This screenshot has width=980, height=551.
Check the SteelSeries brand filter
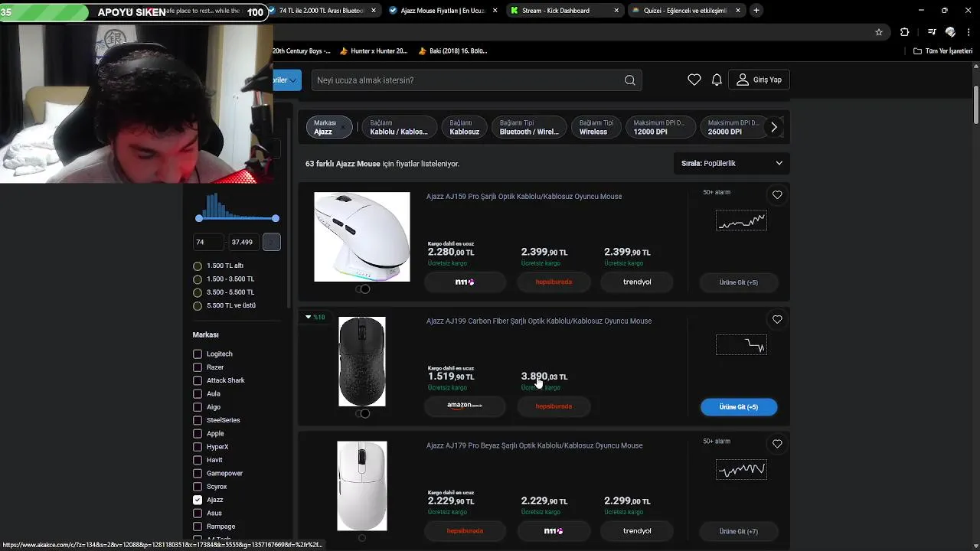pyautogui.click(x=198, y=420)
